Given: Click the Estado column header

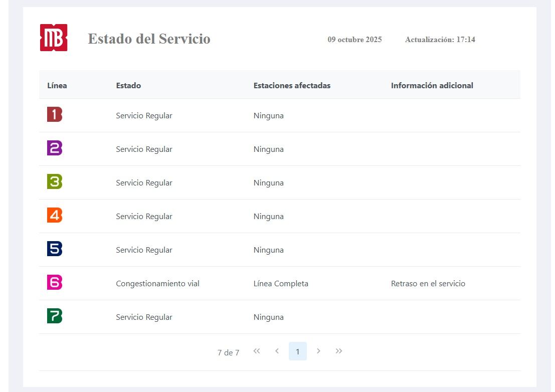Looking at the screenshot, I should pyautogui.click(x=128, y=86).
